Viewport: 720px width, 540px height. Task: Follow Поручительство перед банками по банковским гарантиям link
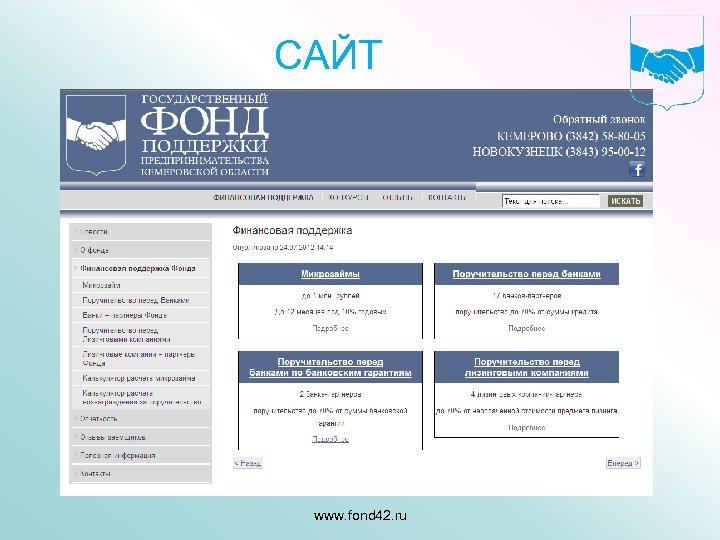pos(330,367)
